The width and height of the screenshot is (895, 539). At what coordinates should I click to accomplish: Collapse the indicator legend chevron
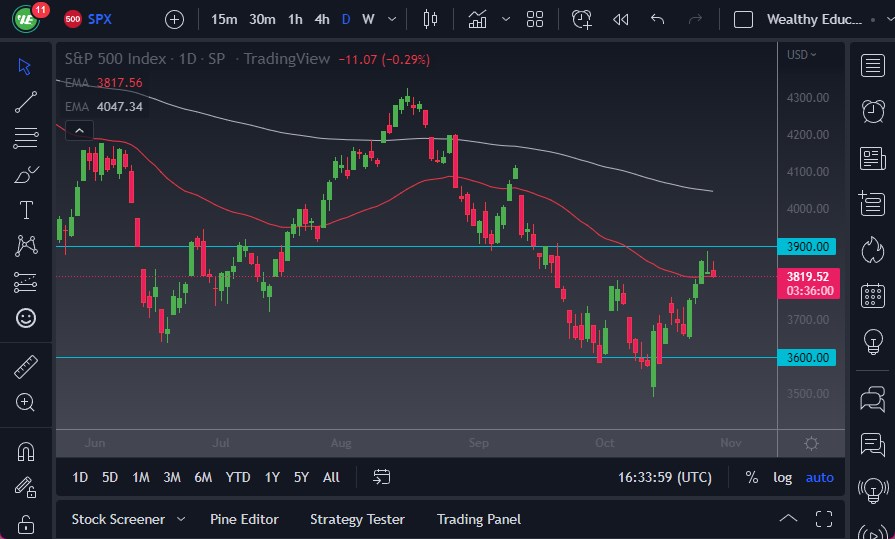click(x=77, y=129)
